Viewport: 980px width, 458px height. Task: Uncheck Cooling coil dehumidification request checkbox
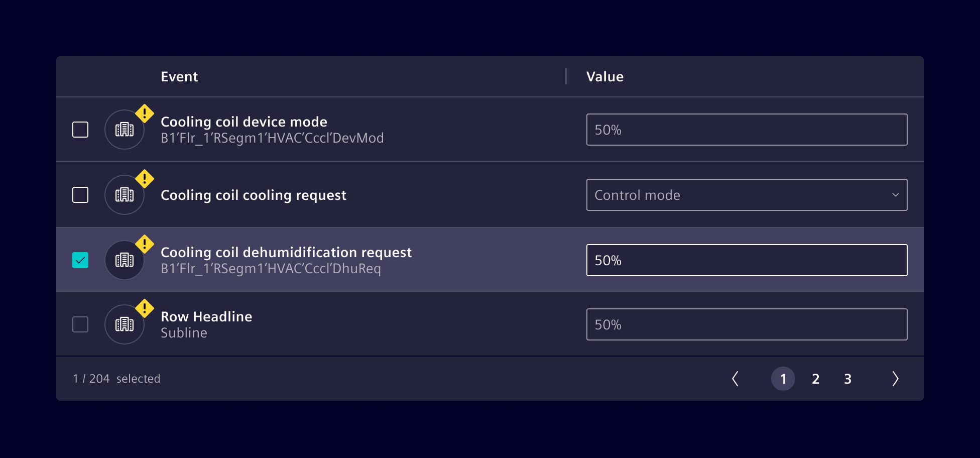coord(80,260)
